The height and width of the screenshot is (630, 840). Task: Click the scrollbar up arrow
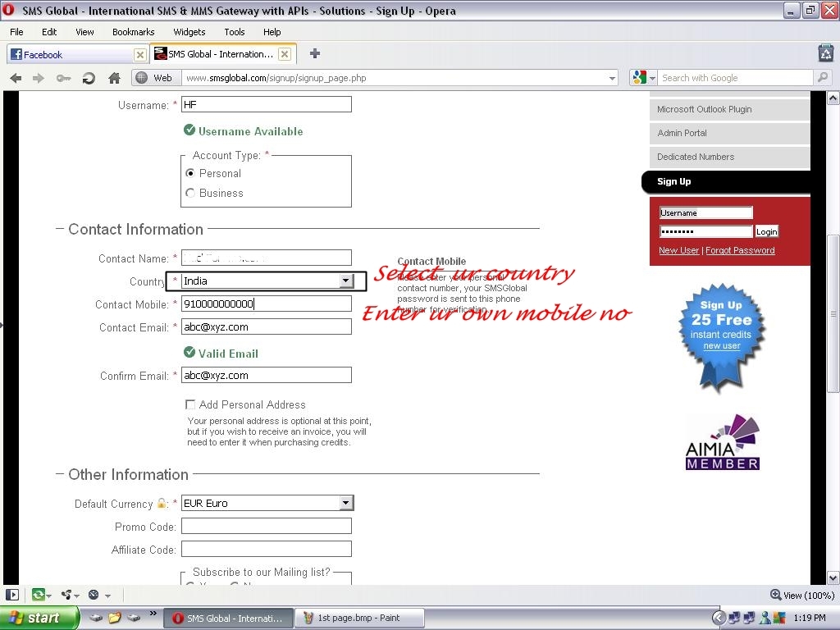pyautogui.click(x=833, y=98)
